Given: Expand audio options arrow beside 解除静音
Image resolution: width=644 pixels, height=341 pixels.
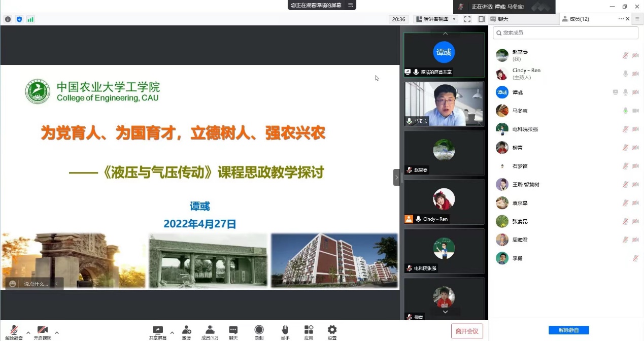Looking at the screenshot, I should [27, 333].
